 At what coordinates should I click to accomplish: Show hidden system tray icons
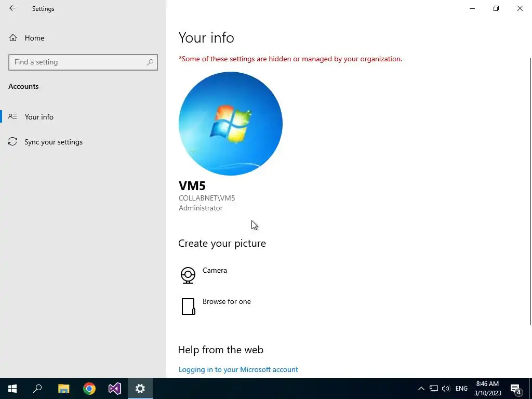421,389
